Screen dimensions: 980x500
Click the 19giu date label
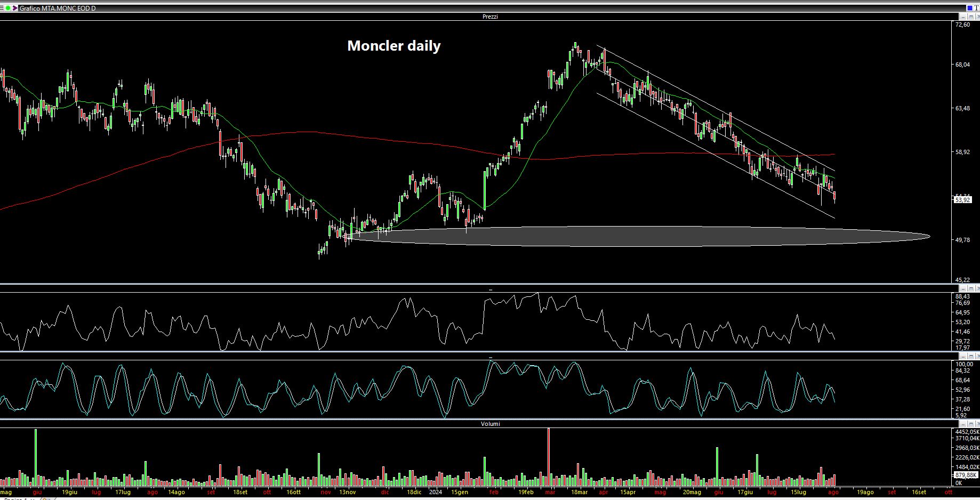point(70,492)
